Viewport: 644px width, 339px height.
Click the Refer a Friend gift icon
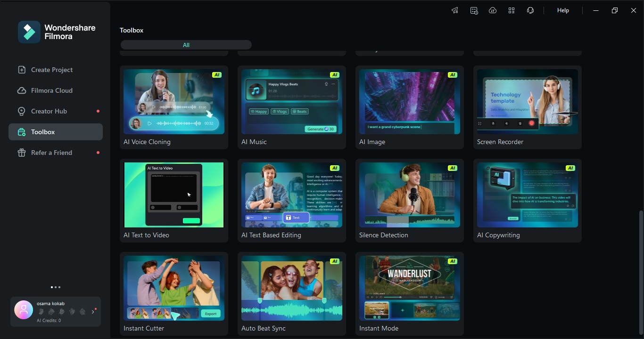22,153
